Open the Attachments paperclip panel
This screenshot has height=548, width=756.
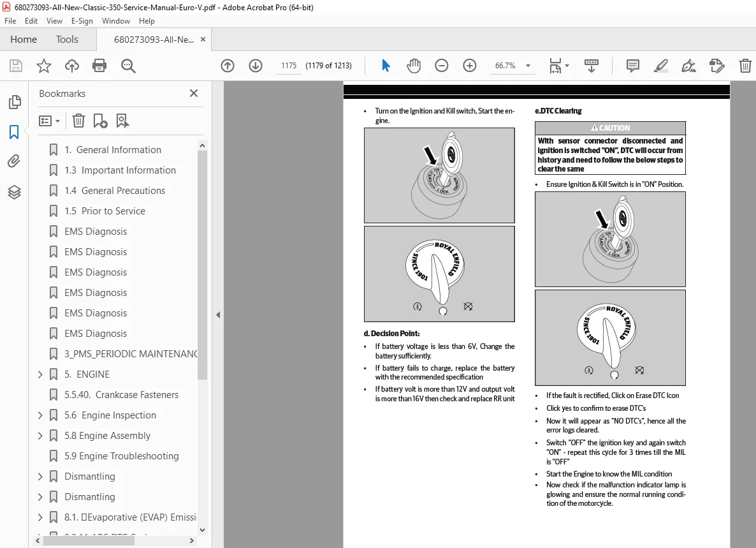14,161
